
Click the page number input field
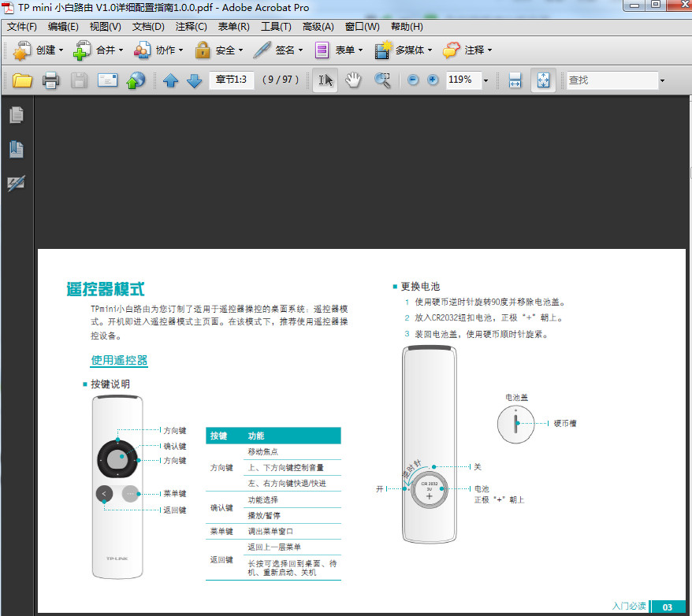[x=231, y=80]
